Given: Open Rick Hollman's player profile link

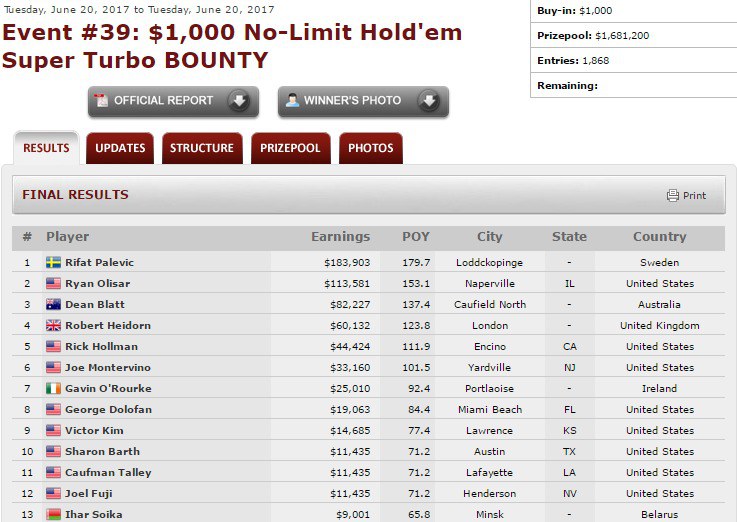Looking at the screenshot, I should [x=101, y=347].
